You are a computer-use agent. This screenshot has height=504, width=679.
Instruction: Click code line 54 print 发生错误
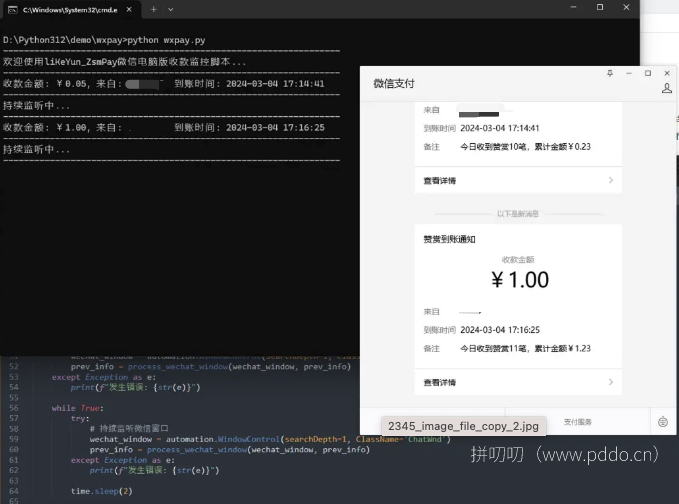pyautogui.click(x=136, y=387)
